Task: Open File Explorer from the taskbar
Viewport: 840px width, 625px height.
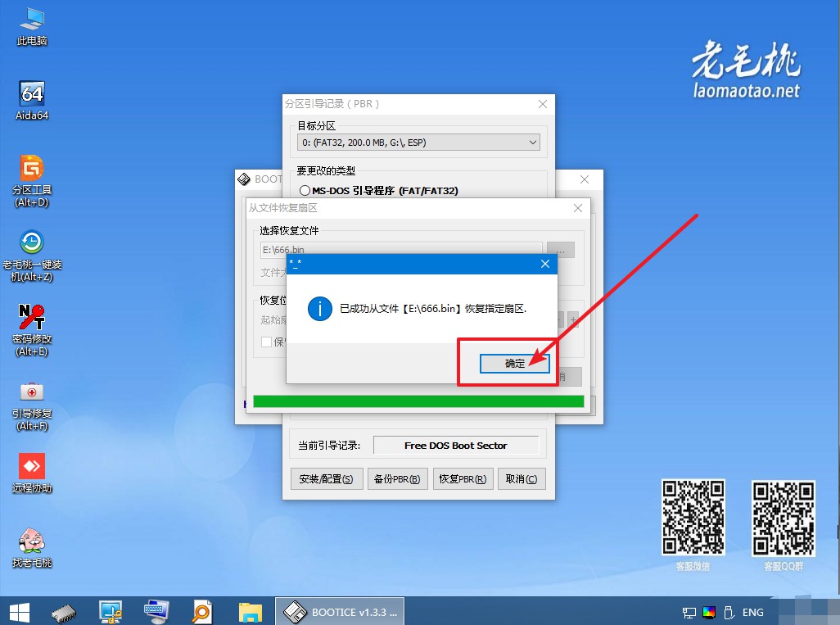Action: click(x=251, y=612)
